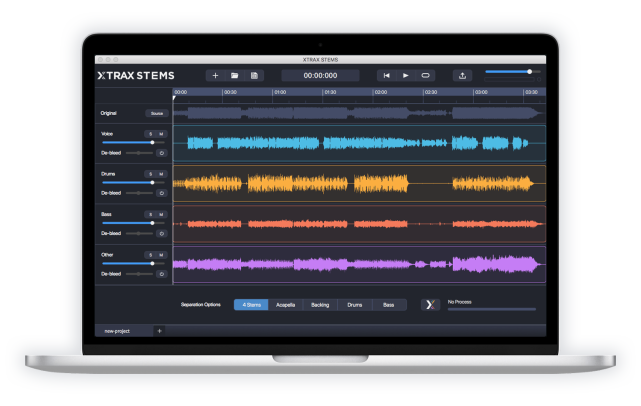Click the plus icon to add a file
Image resolution: width=641 pixels, height=406 pixels.
pyautogui.click(x=215, y=76)
